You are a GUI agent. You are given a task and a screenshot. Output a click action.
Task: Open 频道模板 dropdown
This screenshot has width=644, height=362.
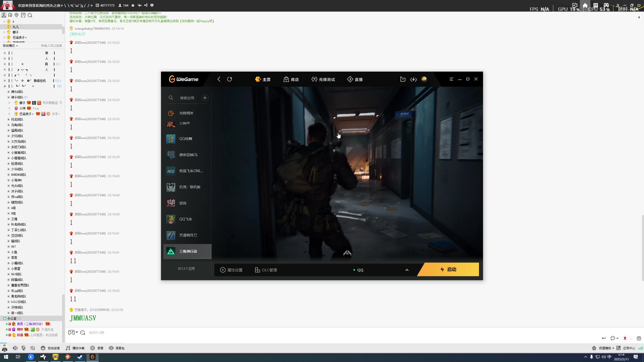pos(603,348)
